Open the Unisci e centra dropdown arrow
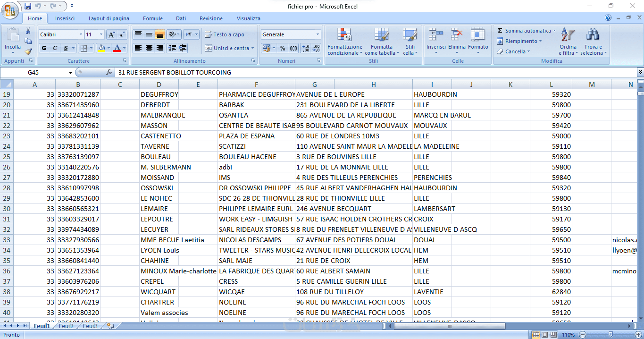Image resolution: width=644 pixels, height=339 pixels. [x=252, y=48]
